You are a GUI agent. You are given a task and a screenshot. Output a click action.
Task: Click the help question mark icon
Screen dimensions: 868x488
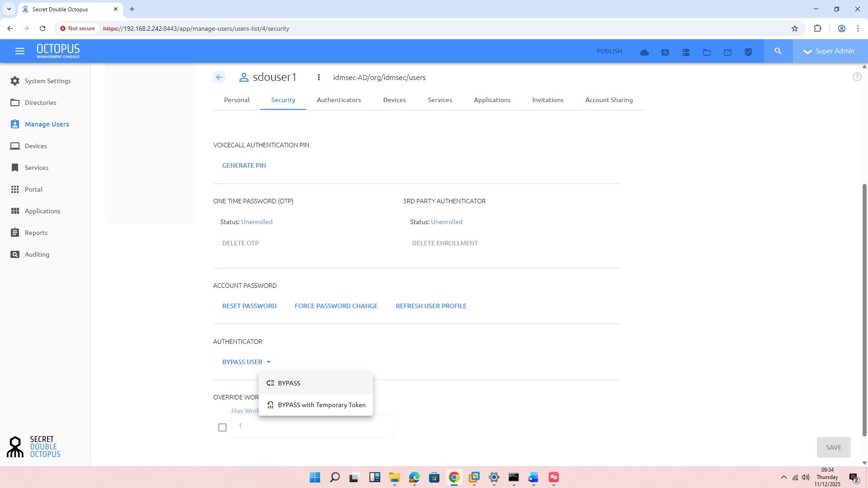click(x=857, y=77)
